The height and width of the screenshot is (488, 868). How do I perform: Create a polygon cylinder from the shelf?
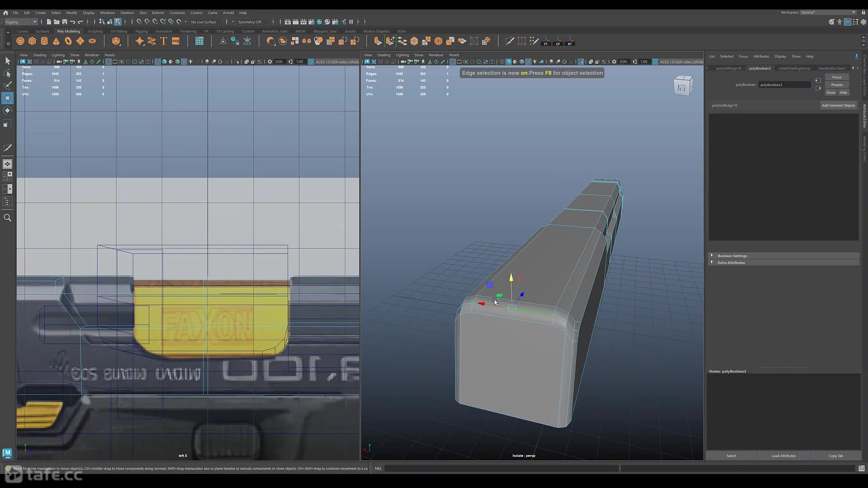44,41
